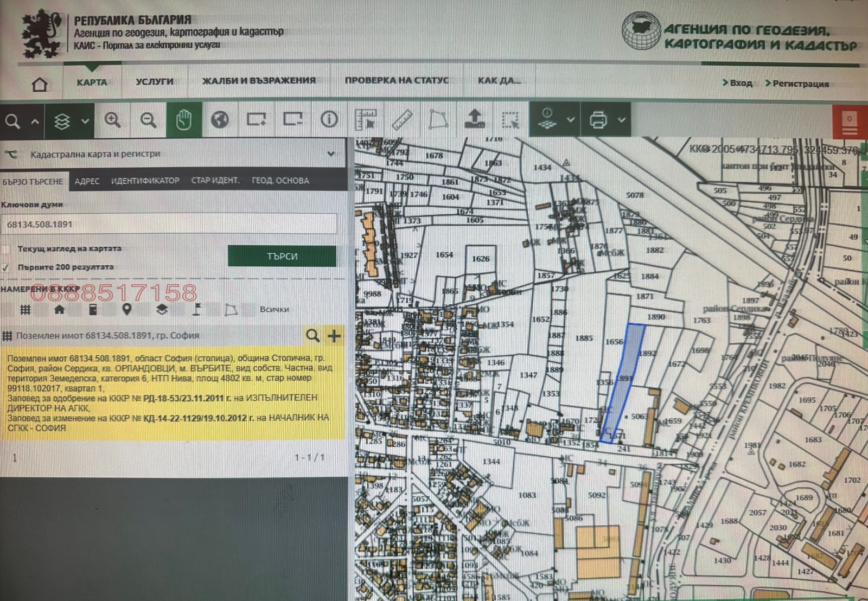Uncheck the Първите 200 резултата checkbox

click(x=7, y=267)
